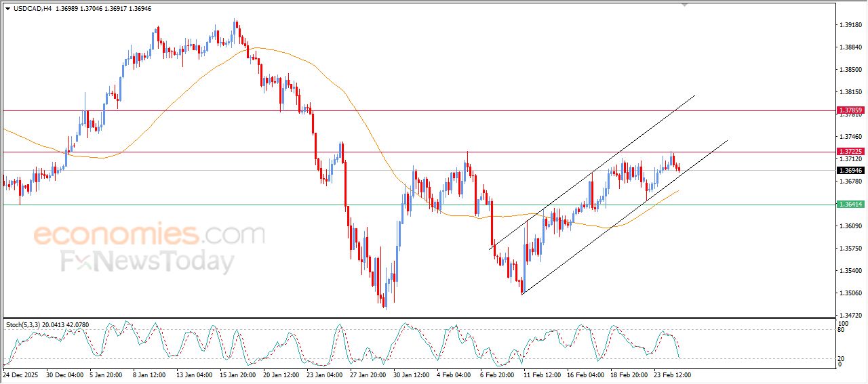Click the Stoch(5,3,3) indicator label
This screenshot has height=384, width=868.
coord(23,325)
